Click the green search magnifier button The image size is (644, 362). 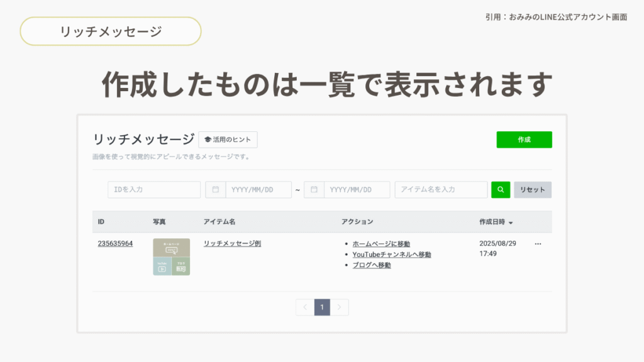coord(501,190)
